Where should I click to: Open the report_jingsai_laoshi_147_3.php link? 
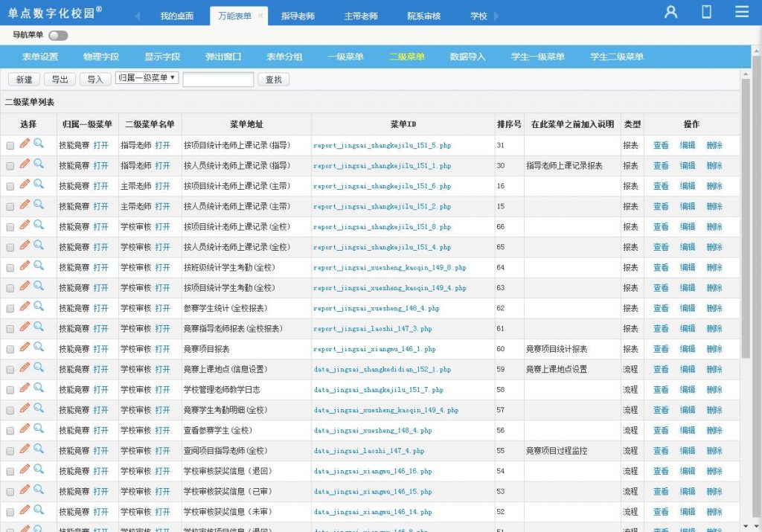tap(373, 329)
